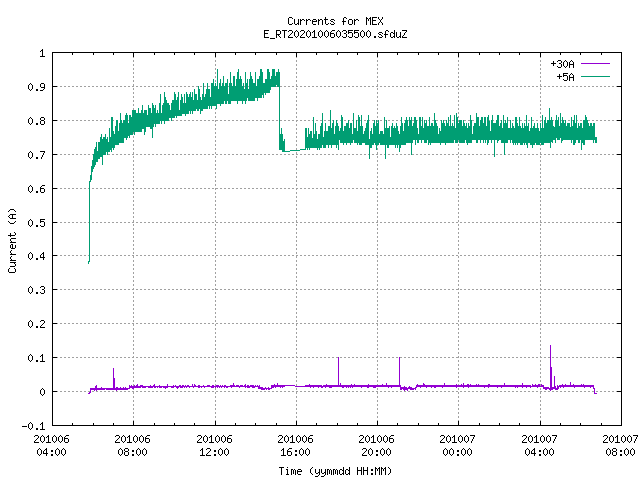
Task: Click the x-axis tick 201006 12:00
Action: [x=214, y=445]
